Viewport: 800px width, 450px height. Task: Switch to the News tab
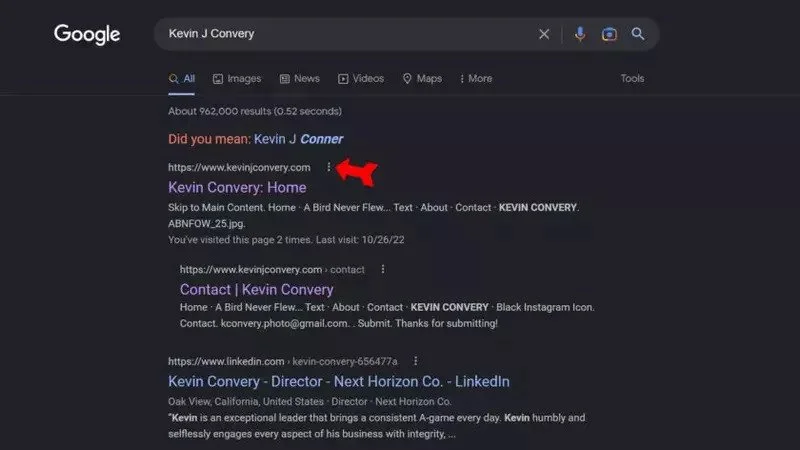pyautogui.click(x=299, y=79)
